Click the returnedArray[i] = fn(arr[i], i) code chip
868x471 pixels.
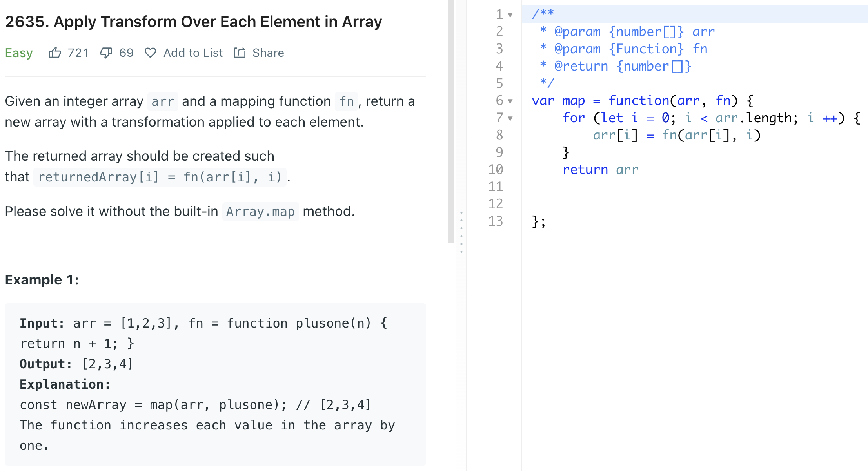[160, 177]
